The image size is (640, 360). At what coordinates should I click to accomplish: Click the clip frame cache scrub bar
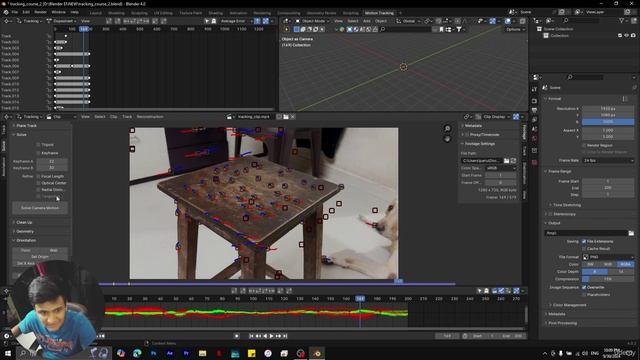point(278,283)
